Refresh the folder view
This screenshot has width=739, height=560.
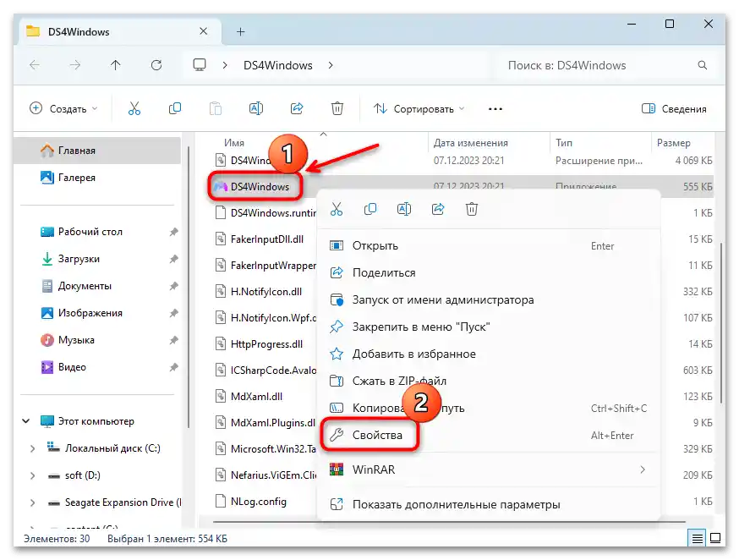point(156,65)
